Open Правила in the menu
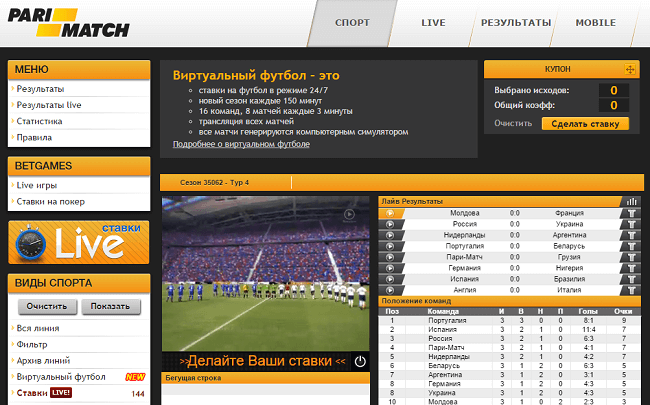650x405 pixels. tap(34, 137)
